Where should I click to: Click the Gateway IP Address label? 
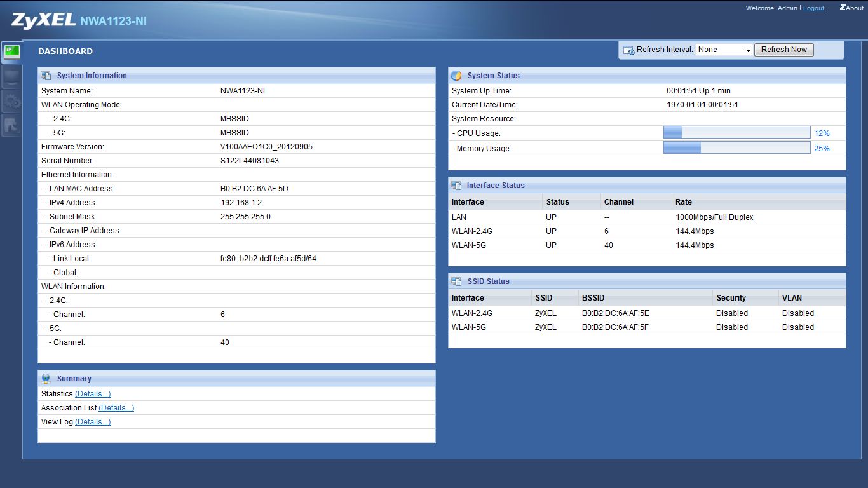coord(85,231)
